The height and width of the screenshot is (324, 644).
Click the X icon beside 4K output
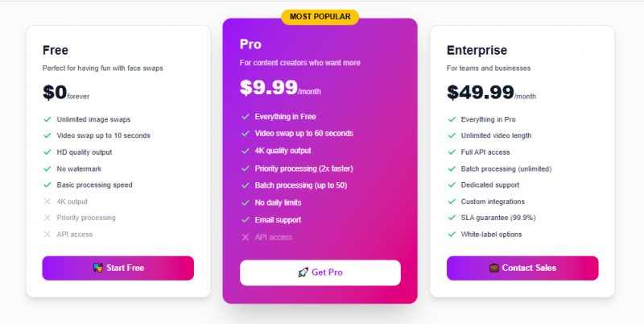coord(47,201)
